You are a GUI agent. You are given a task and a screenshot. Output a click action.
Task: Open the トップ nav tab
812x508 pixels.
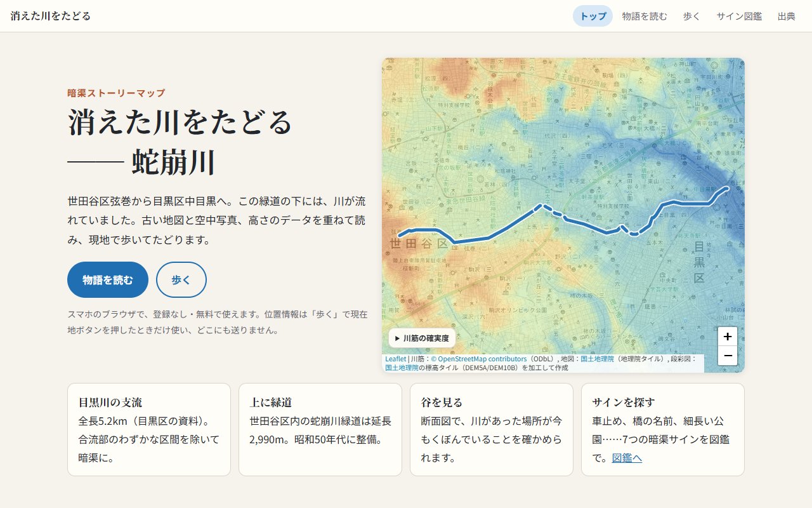coord(593,16)
